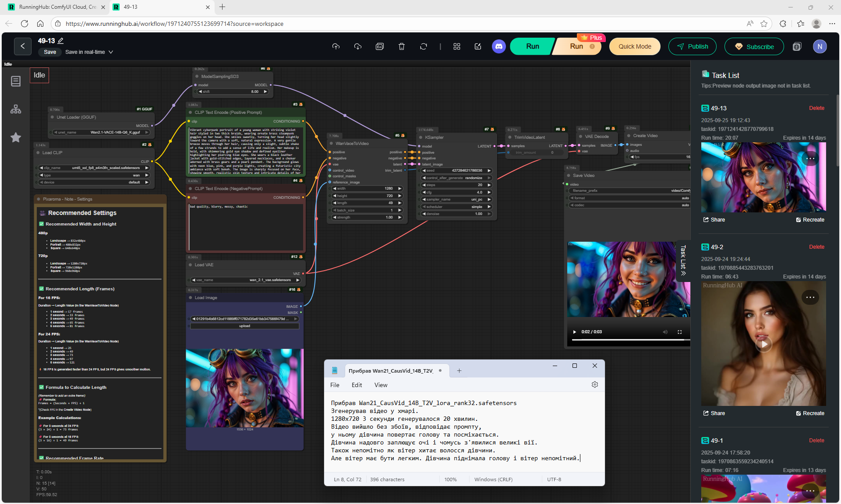Mute the video preview audio
The image size is (841, 504).
click(x=665, y=332)
